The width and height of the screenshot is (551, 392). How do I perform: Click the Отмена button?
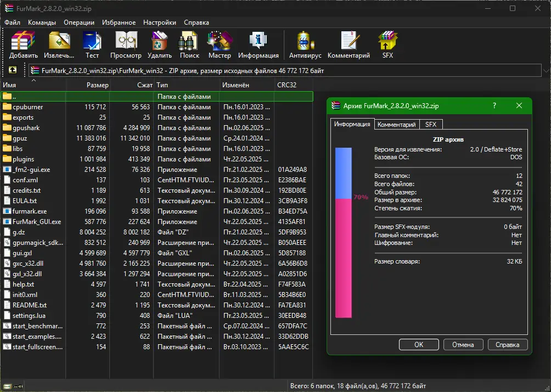tap(463, 345)
